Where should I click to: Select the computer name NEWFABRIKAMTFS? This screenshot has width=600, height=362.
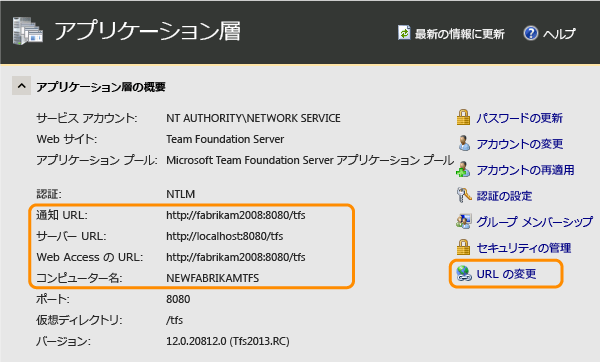click(x=213, y=278)
